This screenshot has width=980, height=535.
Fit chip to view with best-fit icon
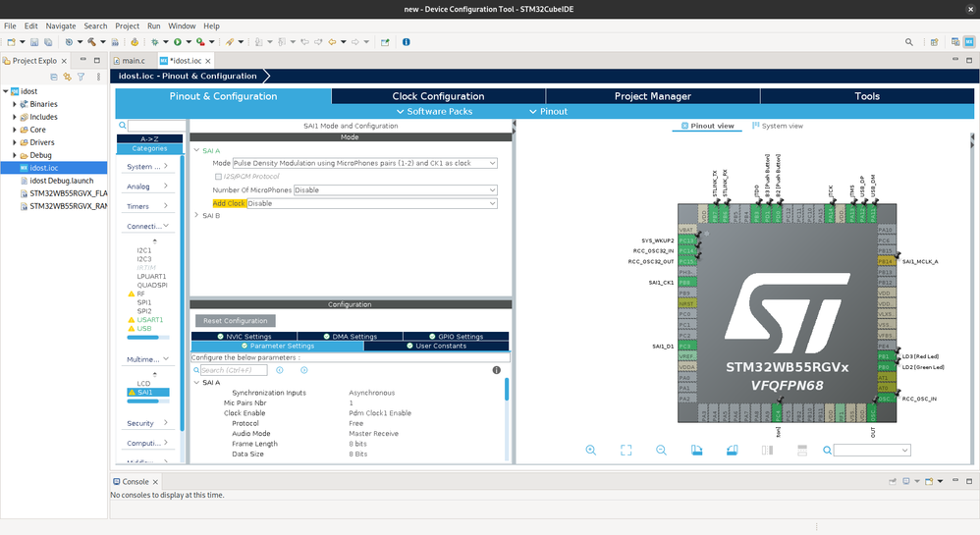point(626,450)
